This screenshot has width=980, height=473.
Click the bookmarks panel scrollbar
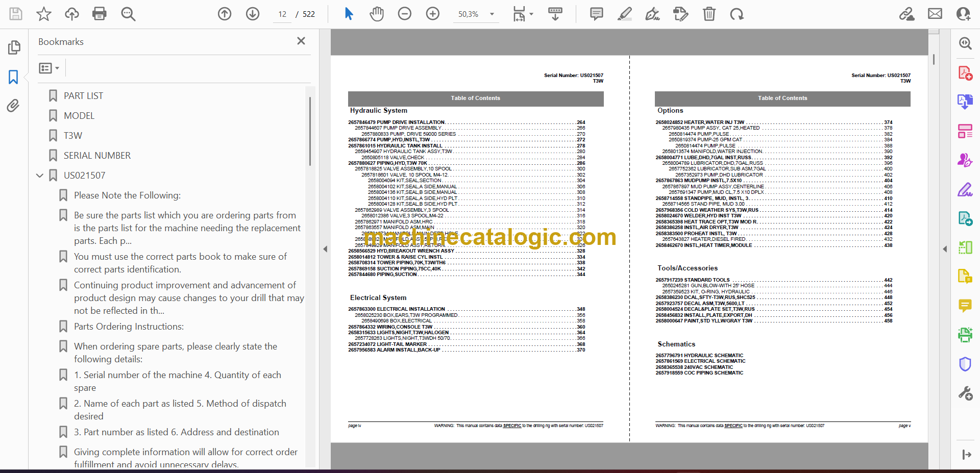310,131
